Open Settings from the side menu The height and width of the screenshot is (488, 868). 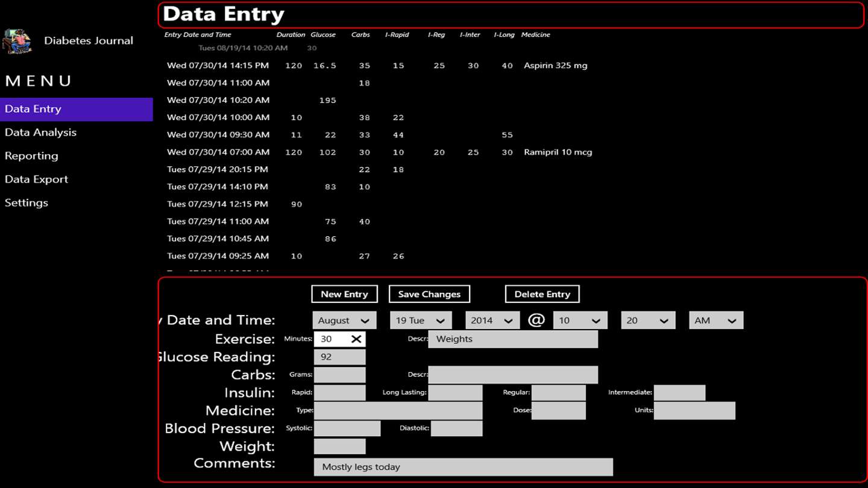(x=76, y=203)
